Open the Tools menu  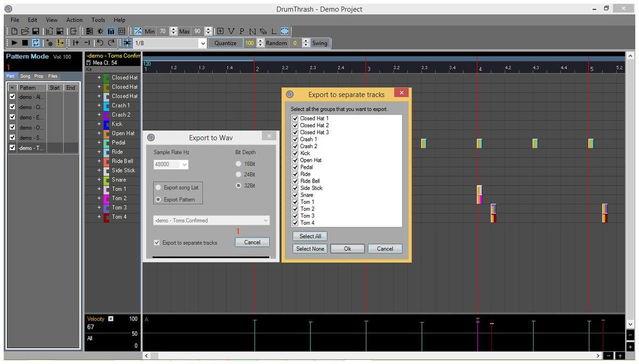click(x=98, y=20)
